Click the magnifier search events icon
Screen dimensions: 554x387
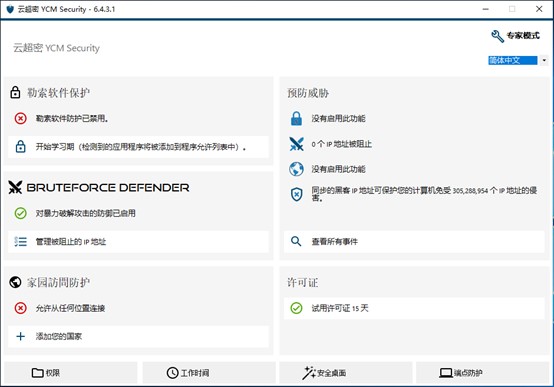[x=296, y=241]
